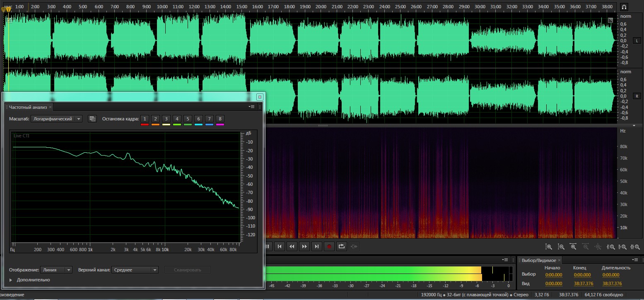Expand the Дополнительно section
The image size is (644, 300).
click(x=11, y=280)
